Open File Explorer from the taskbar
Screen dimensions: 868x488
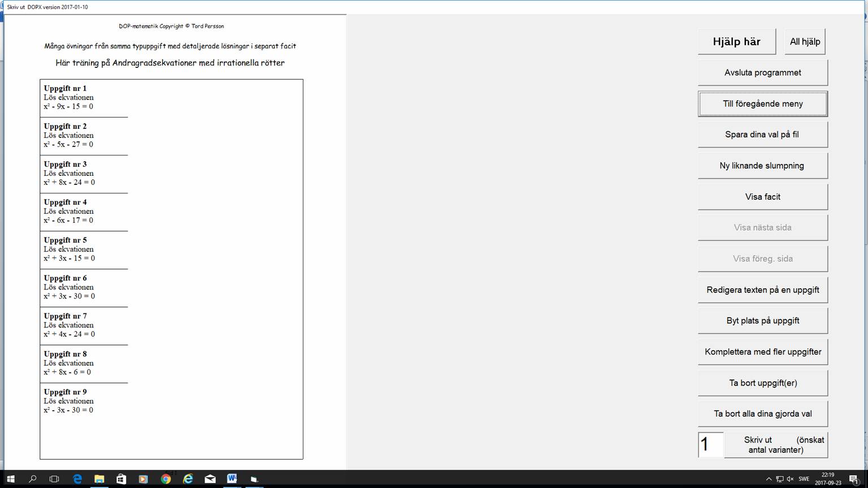point(99,479)
